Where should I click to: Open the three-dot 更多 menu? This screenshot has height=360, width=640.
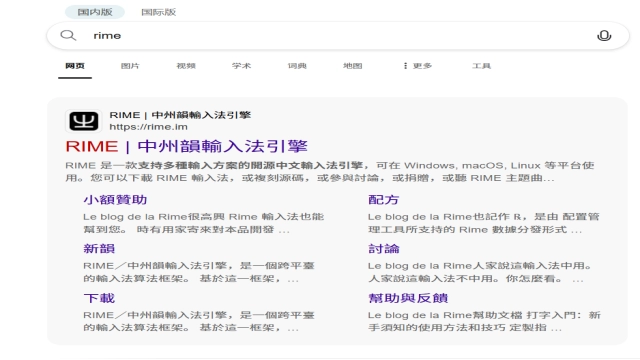tap(417, 66)
